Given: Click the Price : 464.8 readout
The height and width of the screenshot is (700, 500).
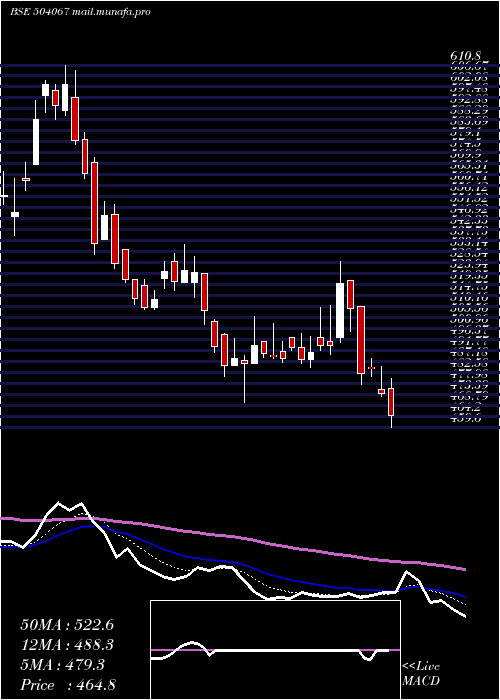Looking at the screenshot, I should (68, 685).
